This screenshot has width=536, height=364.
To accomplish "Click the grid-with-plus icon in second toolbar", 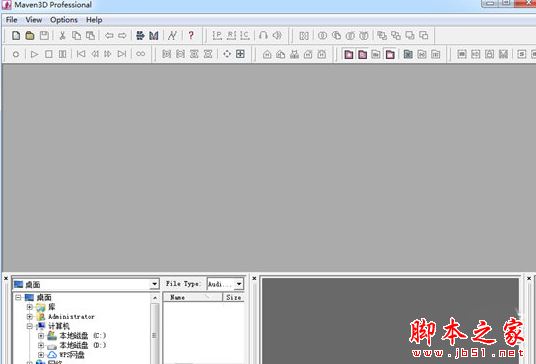I will coord(240,54).
